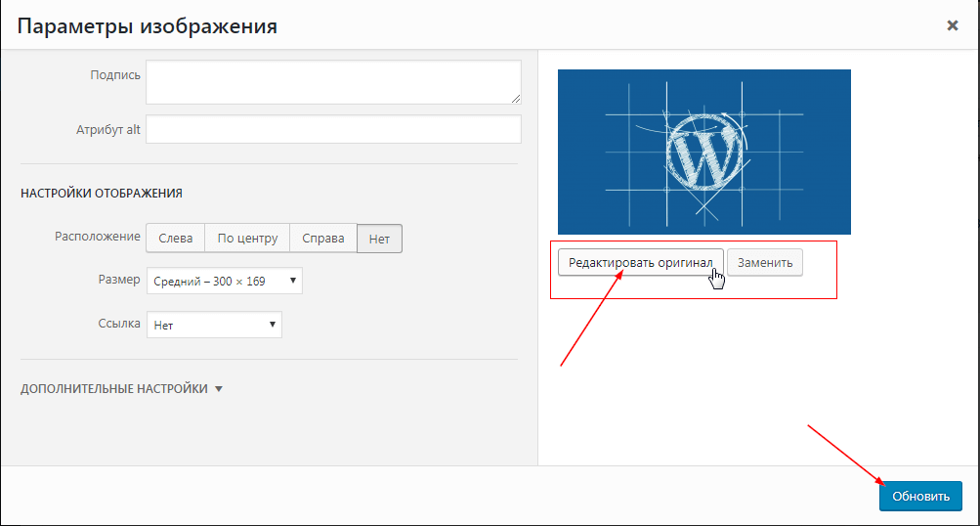Click the Размер label

[x=119, y=280]
